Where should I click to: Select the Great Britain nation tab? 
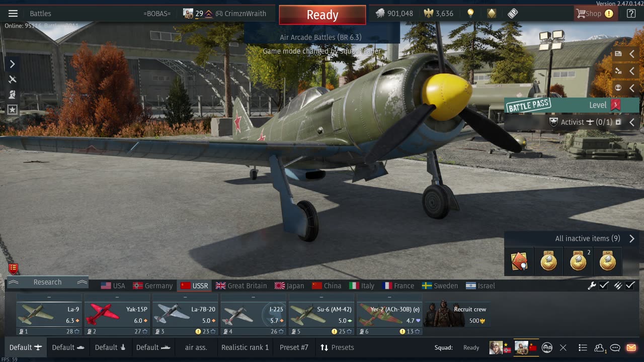242,286
